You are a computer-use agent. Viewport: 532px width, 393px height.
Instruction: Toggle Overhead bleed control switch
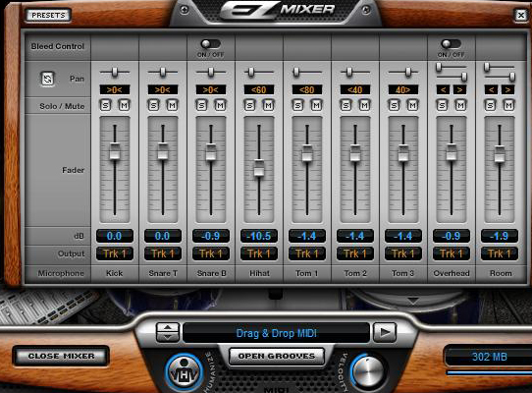coord(451,44)
